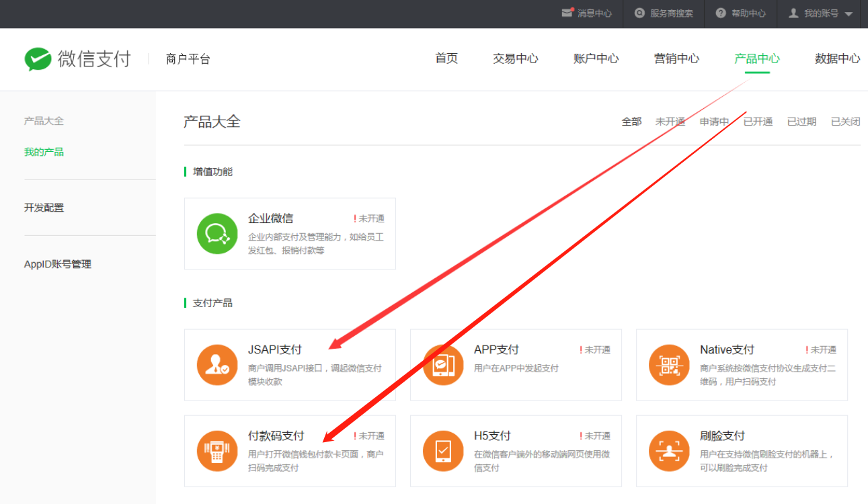
Task: Click the JSAPI支付 description text
Action: [x=315, y=375]
